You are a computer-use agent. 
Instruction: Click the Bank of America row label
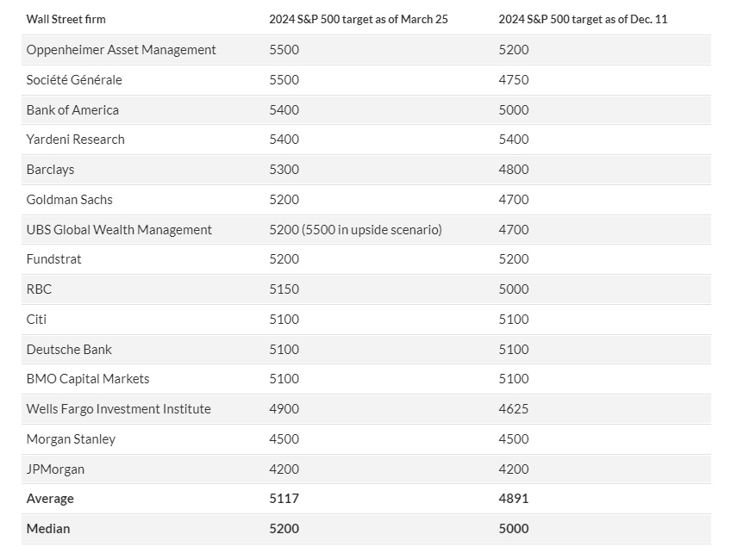tap(72, 110)
